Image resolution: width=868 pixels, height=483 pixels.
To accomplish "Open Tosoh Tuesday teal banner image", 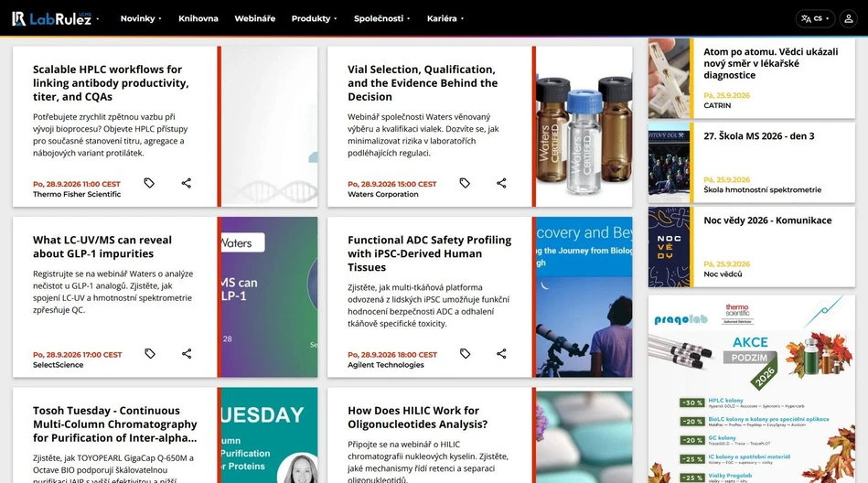I will pyautogui.click(x=270, y=435).
